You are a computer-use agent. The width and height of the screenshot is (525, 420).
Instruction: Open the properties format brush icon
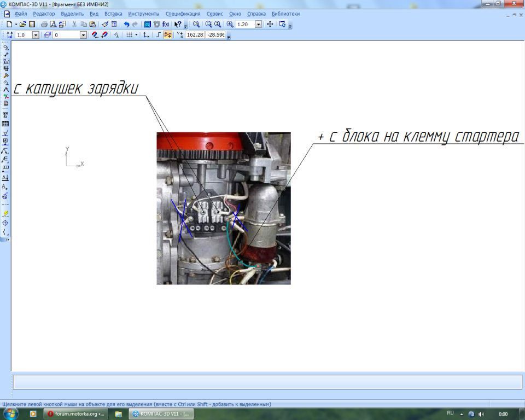tap(105, 25)
